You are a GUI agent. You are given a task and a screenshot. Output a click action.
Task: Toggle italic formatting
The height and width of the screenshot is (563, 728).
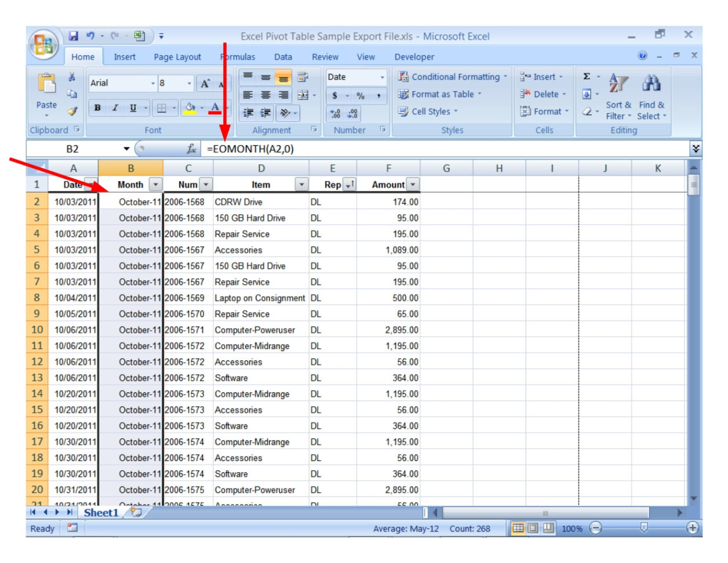pos(115,108)
